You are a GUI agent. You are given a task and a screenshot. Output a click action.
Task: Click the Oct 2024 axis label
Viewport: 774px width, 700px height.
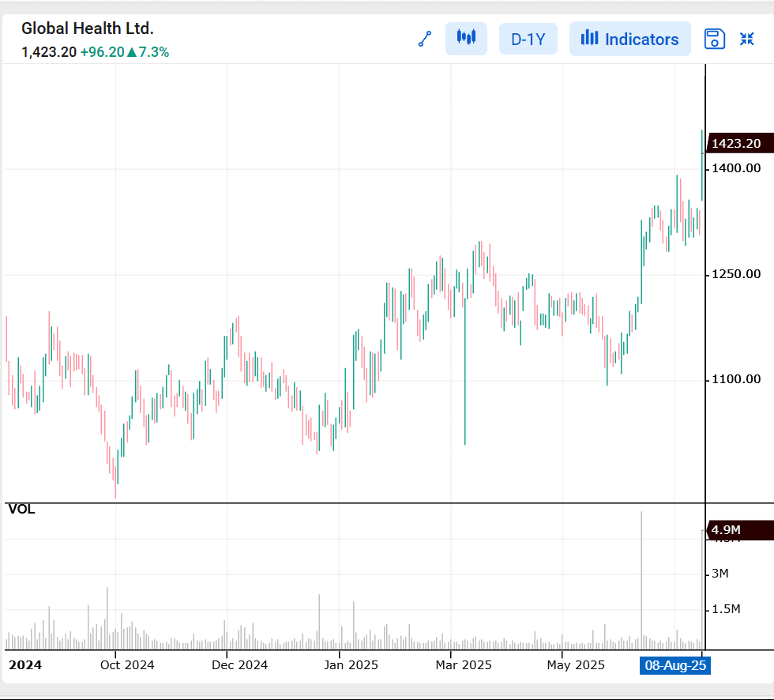tap(127, 665)
